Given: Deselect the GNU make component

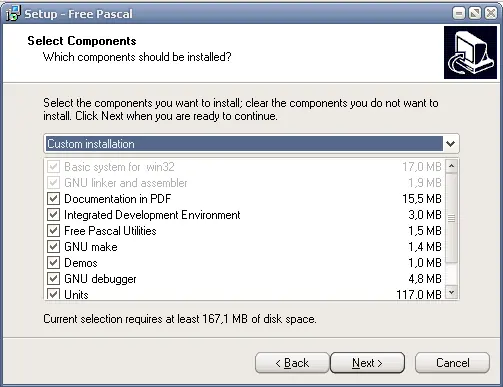Looking at the screenshot, I should (53, 247).
